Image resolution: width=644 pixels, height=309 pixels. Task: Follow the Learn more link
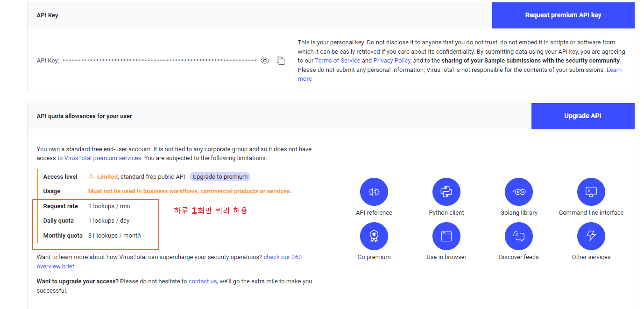(614, 70)
